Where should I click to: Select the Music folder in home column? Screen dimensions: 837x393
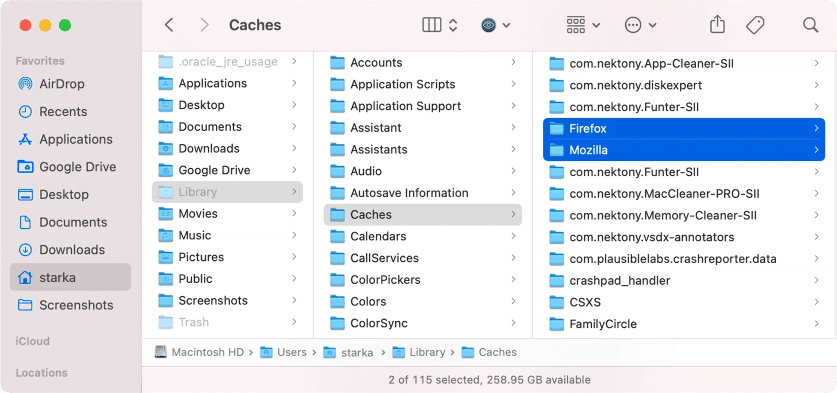(227, 235)
